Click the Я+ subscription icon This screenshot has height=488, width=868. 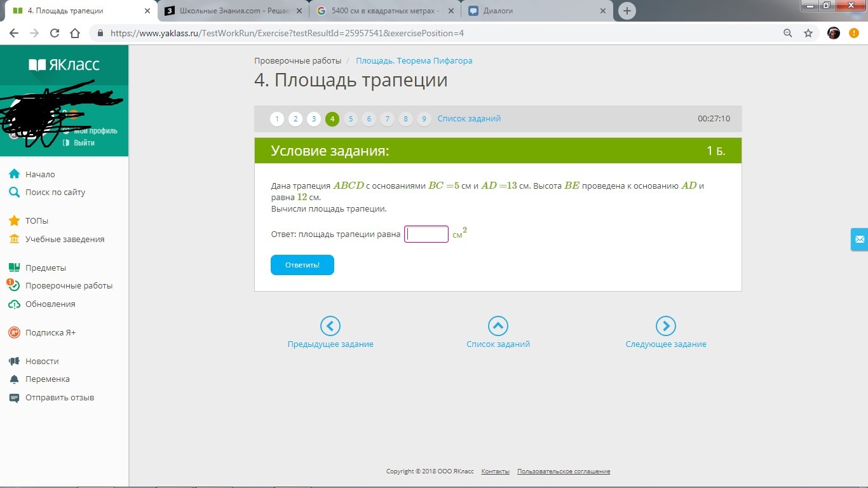pos(14,332)
